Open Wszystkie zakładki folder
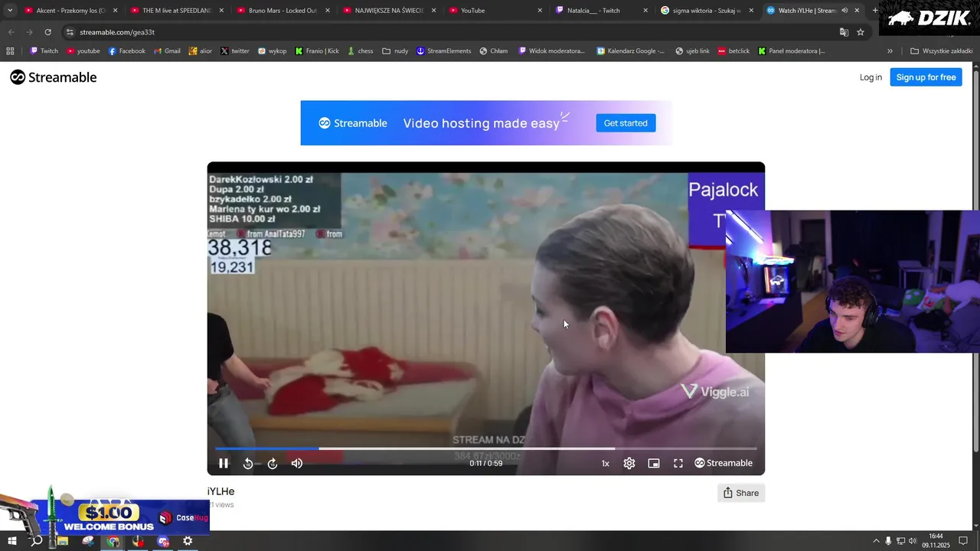 pyautogui.click(x=941, y=51)
